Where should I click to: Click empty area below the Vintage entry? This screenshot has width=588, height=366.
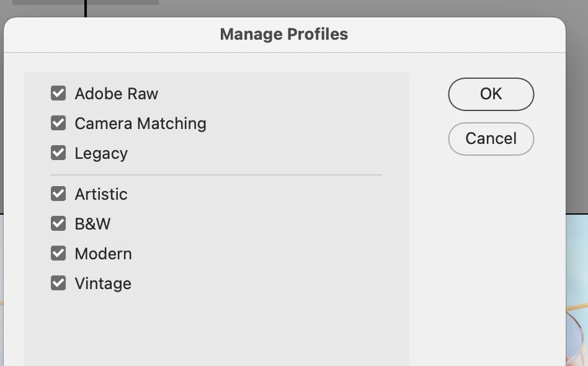point(216,329)
